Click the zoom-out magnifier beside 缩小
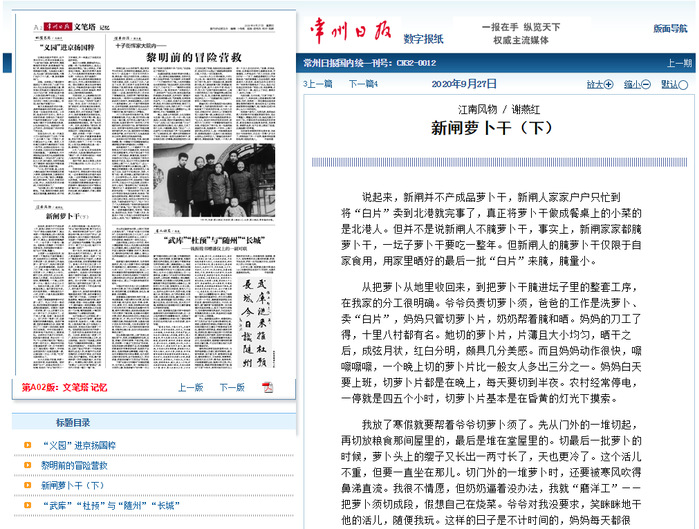This screenshot has height=529, width=699. [648, 85]
